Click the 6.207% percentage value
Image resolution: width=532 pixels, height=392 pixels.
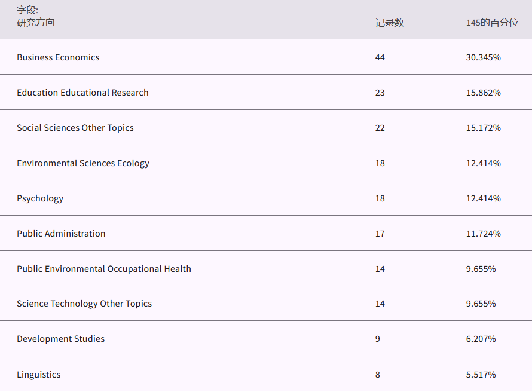[x=481, y=339]
